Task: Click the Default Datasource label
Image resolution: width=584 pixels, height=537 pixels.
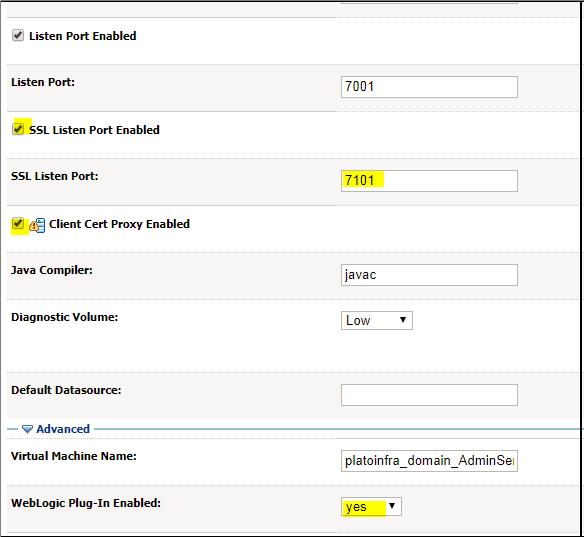Action: (66, 390)
